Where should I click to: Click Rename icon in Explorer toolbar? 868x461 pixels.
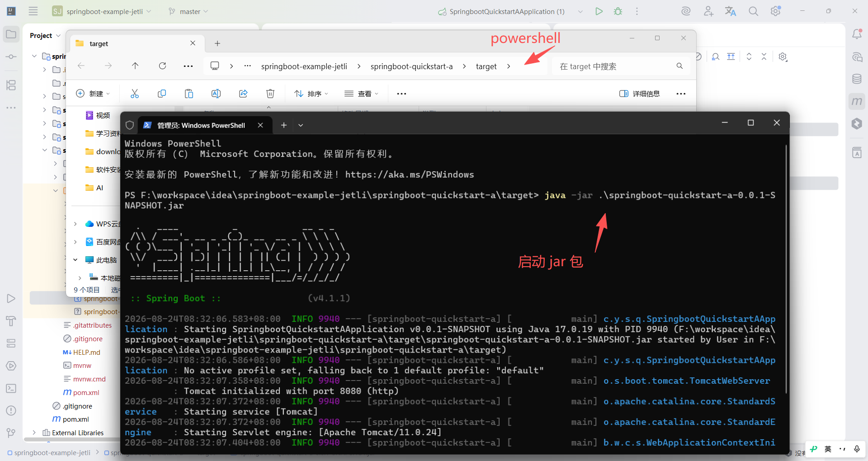tap(216, 94)
